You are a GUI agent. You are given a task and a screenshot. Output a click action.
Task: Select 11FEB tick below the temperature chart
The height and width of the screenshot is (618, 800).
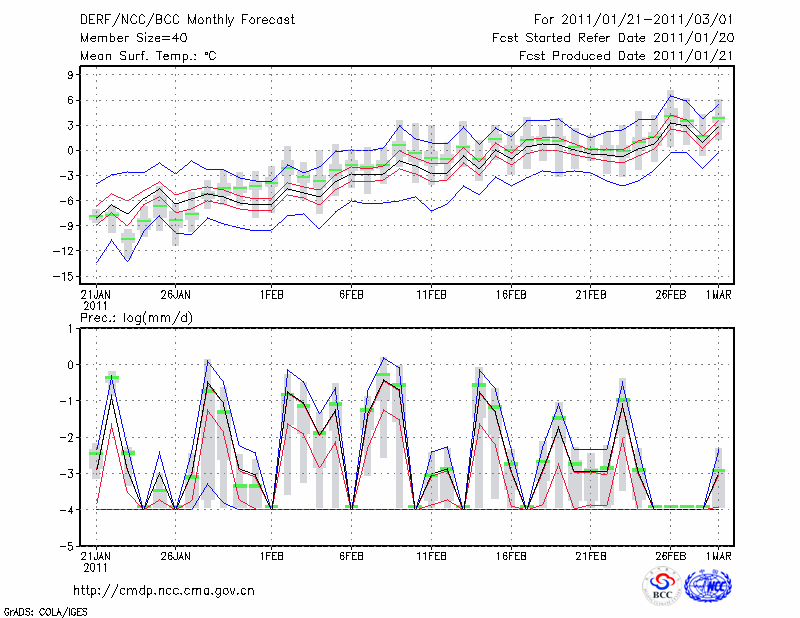point(431,296)
